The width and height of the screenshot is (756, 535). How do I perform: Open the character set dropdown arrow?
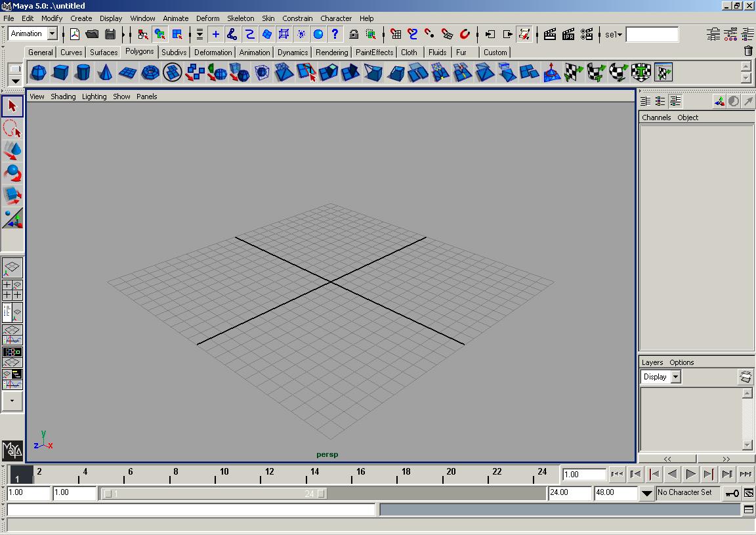647,493
